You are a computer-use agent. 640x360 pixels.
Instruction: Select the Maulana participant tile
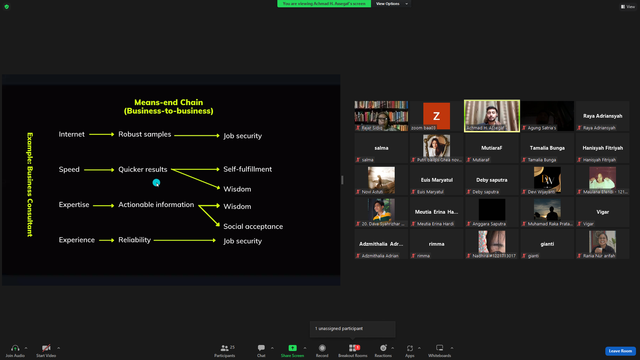(602, 180)
